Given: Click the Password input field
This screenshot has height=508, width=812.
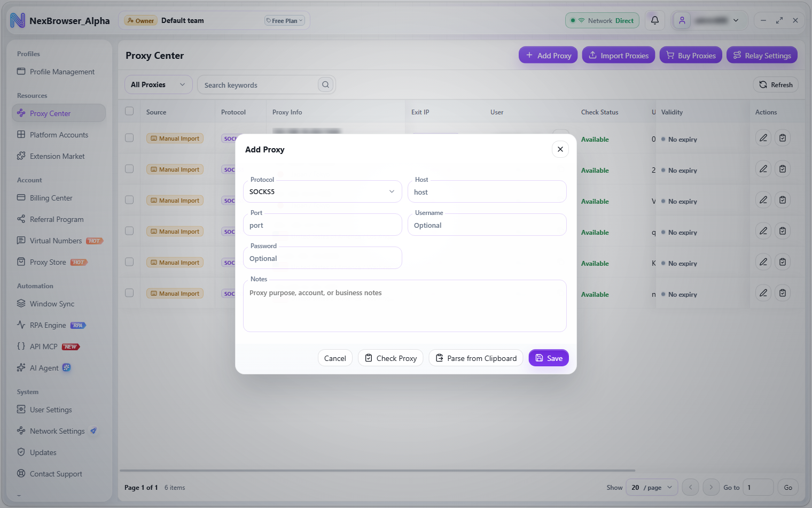Looking at the screenshot, I should [323, 258].
